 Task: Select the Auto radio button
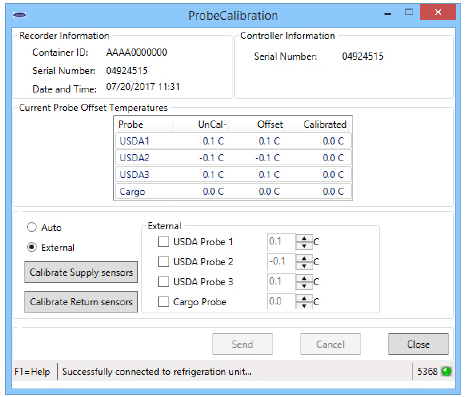[32, 227]
